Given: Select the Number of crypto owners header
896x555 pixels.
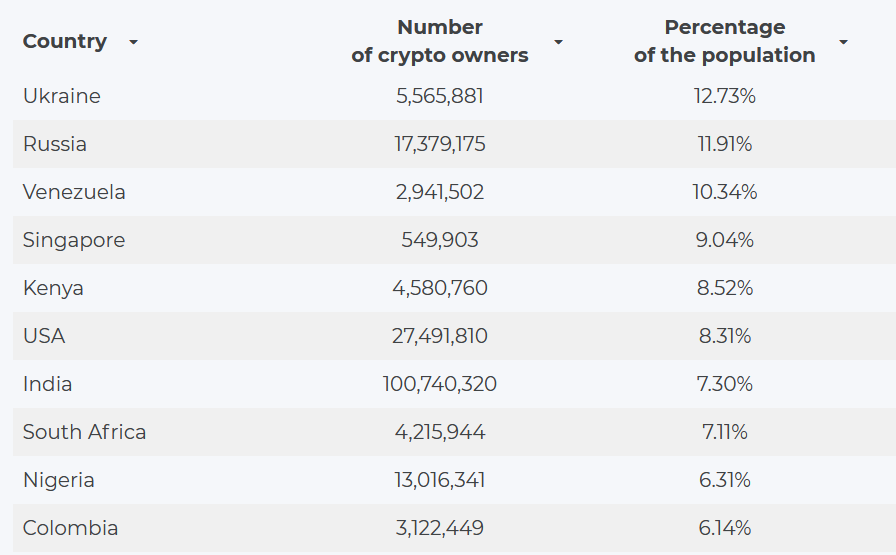Looking at the screenshot, I should point(440,41).
